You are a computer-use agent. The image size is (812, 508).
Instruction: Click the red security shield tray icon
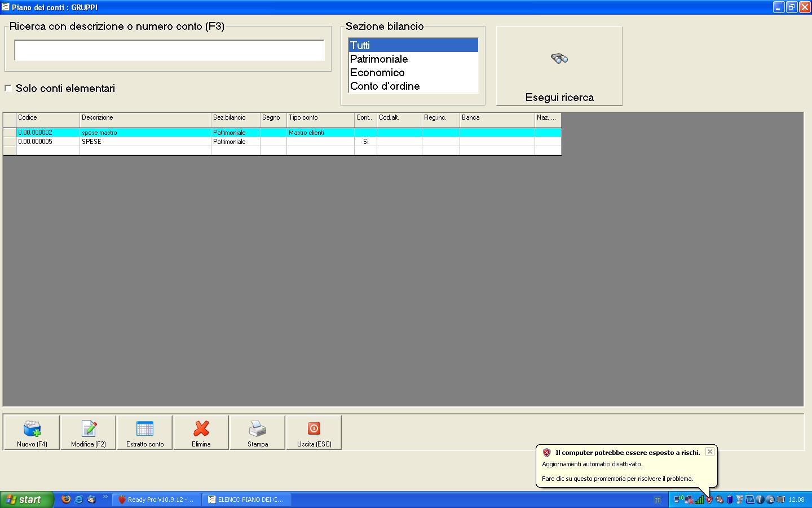click(x=709, y=500)
